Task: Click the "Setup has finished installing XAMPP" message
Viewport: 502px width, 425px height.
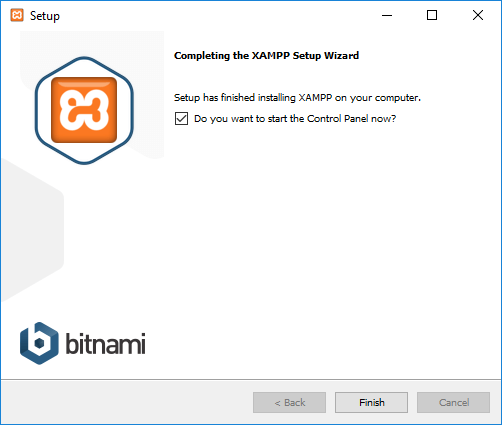Action: click(x=297, y=98)
